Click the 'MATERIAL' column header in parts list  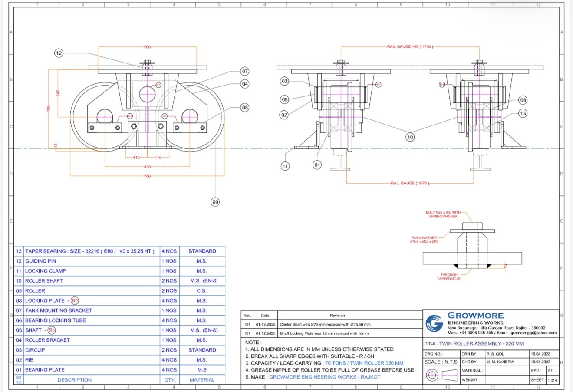(x=202, y=380)
